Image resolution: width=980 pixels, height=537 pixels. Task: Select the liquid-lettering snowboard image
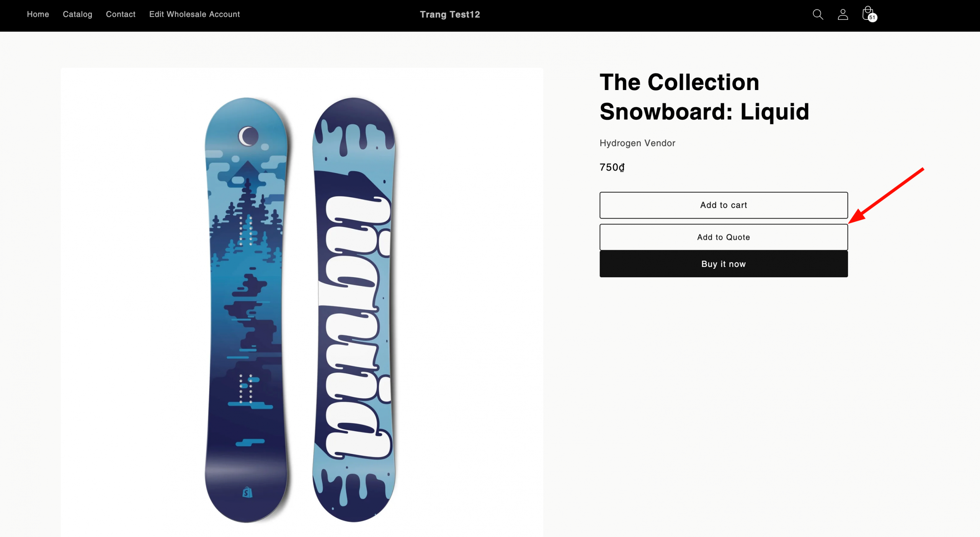click(x=354, y=310)
